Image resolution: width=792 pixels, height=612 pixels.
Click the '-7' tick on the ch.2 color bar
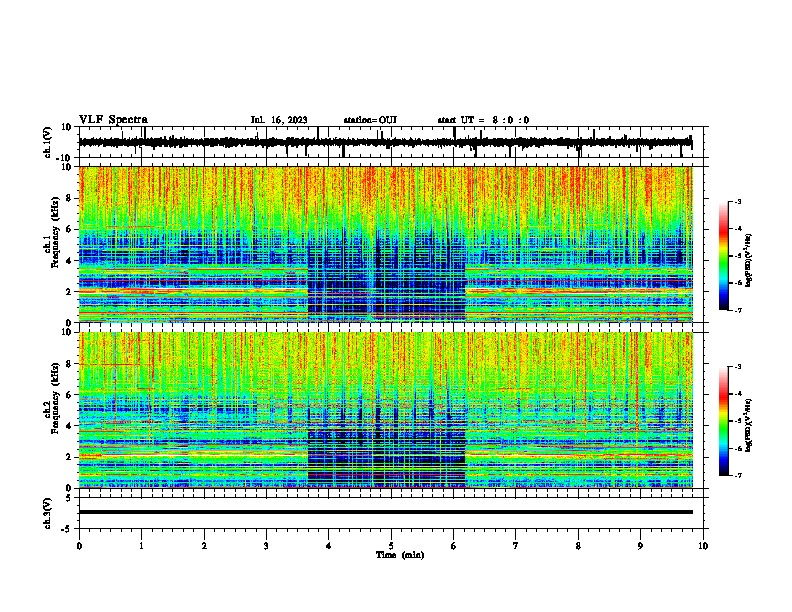click(x=738, y=475)
